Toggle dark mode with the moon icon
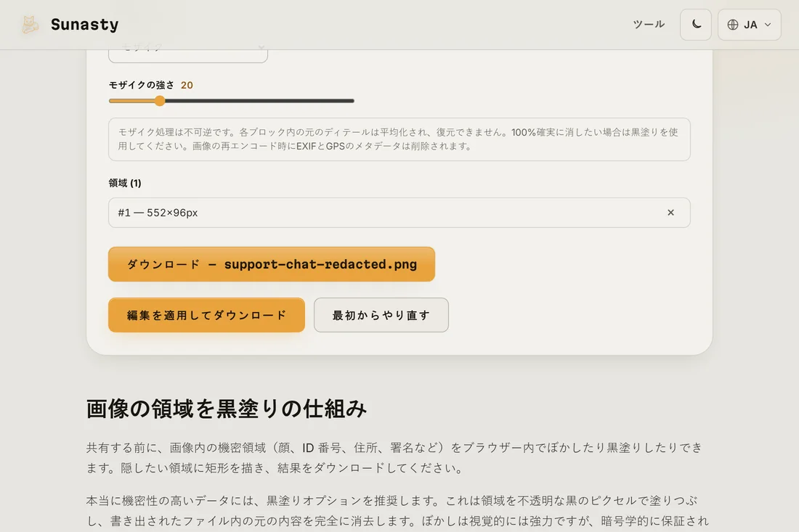This screenshot has height=532, width=799. click(696, 25)
